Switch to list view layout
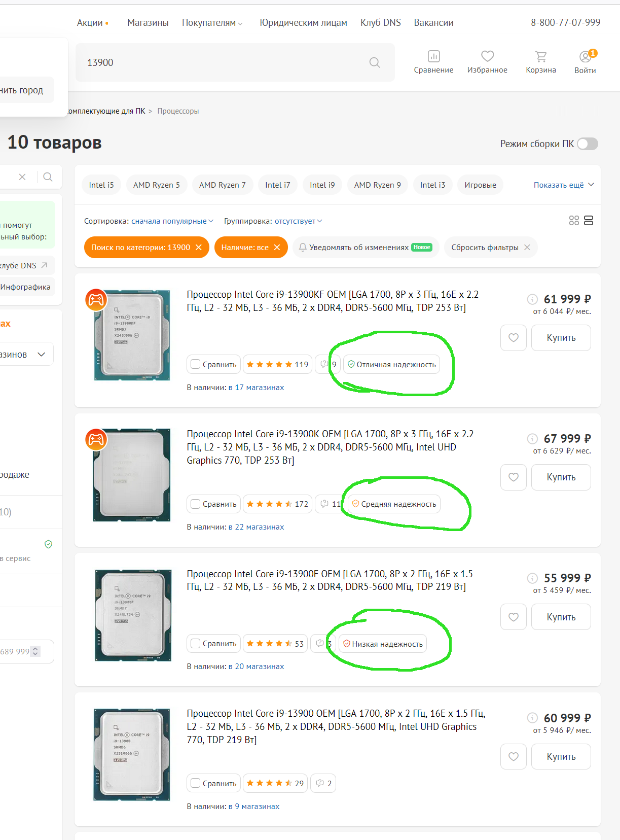 pyautogui.click(x=589, y=220)
